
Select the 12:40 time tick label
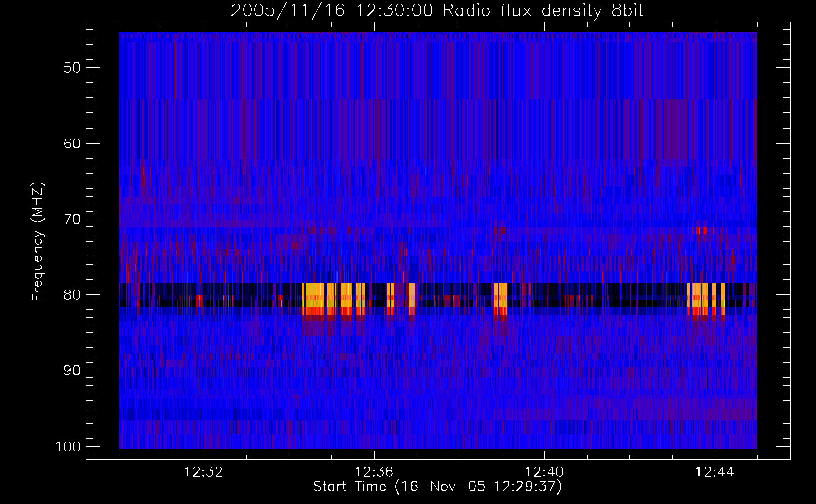(x=545, y=472)
